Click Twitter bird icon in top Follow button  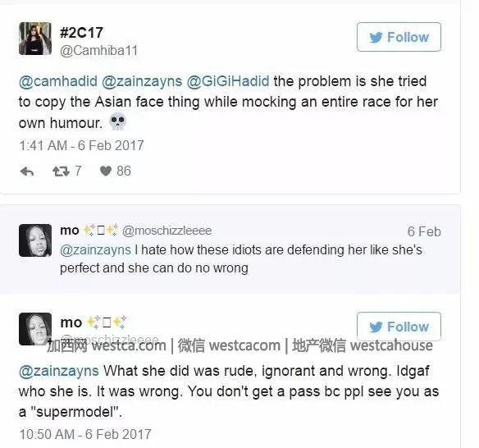point(376,37)
